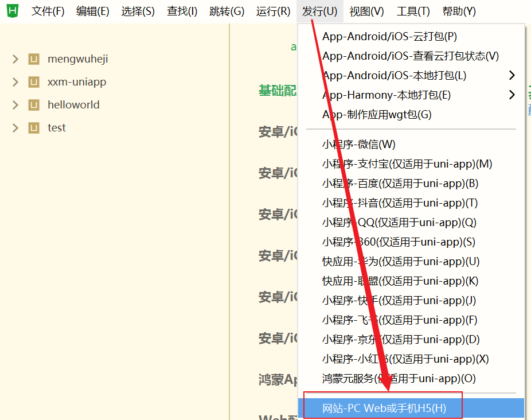The width and height of the screenshot is (531, 420).
Task: Open the 帮助(Y) menu
Action: click(x=459, y=11)
